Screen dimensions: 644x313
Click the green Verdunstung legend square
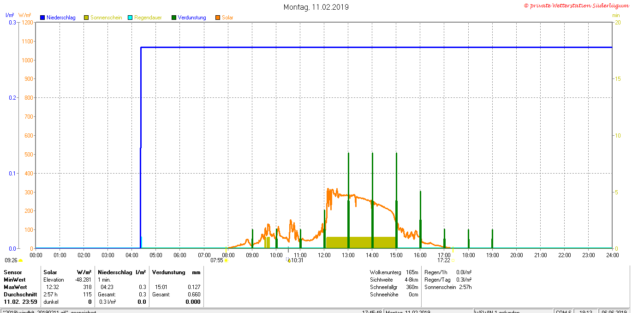pos(174,18)
